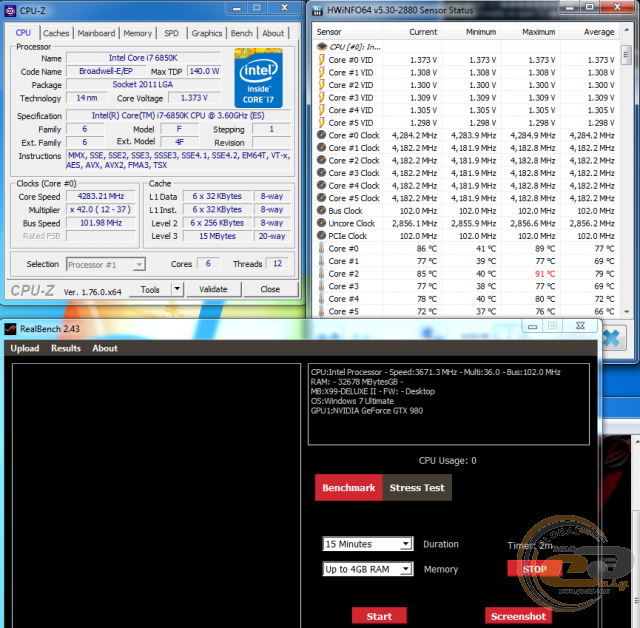
Task: Switch to the Graphics tab in CPU-Z
Action: (207, 33)
